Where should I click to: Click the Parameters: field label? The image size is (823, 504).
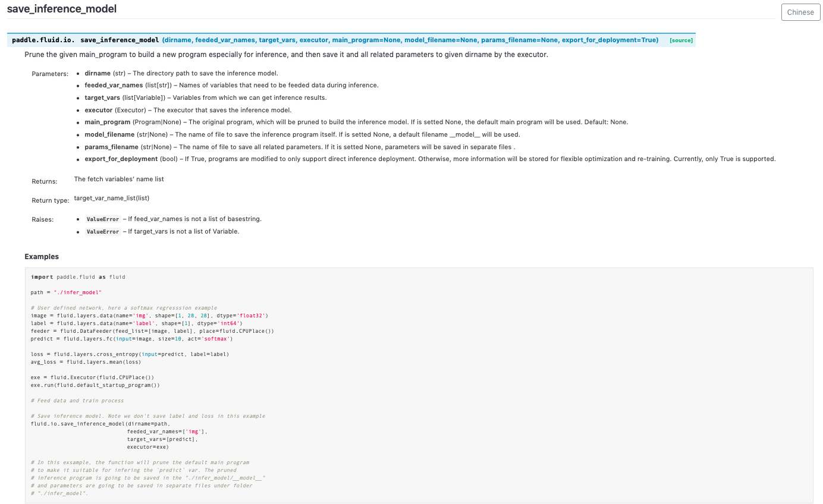pos(50,74)
